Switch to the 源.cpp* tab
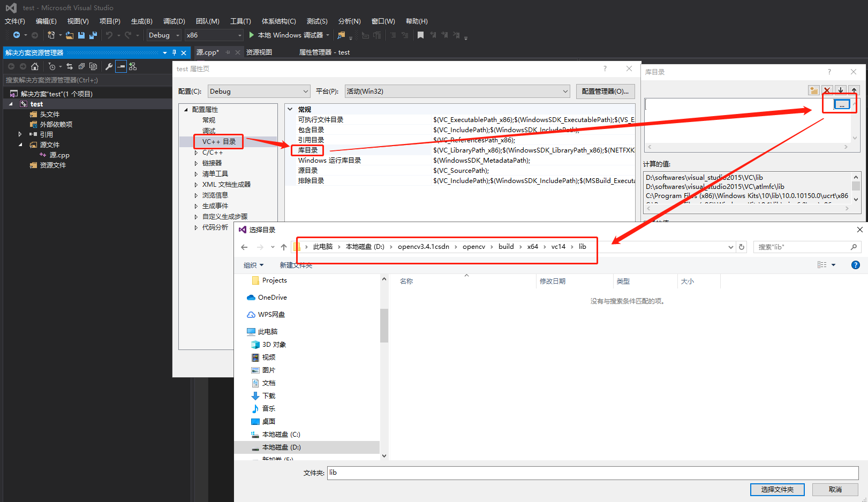 pyautogui.click(x=208, y=52)
